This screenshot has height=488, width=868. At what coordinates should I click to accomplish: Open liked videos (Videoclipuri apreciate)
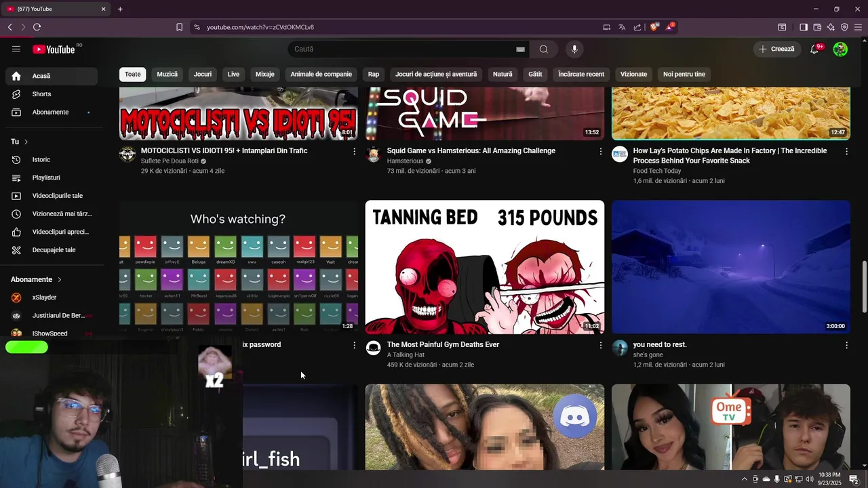click(x=52, y=232)
